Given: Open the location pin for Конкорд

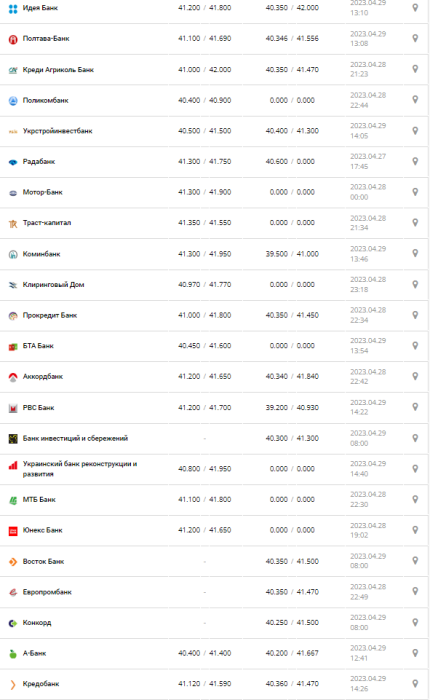Looking at the screenshot, I should pos(415,622).
